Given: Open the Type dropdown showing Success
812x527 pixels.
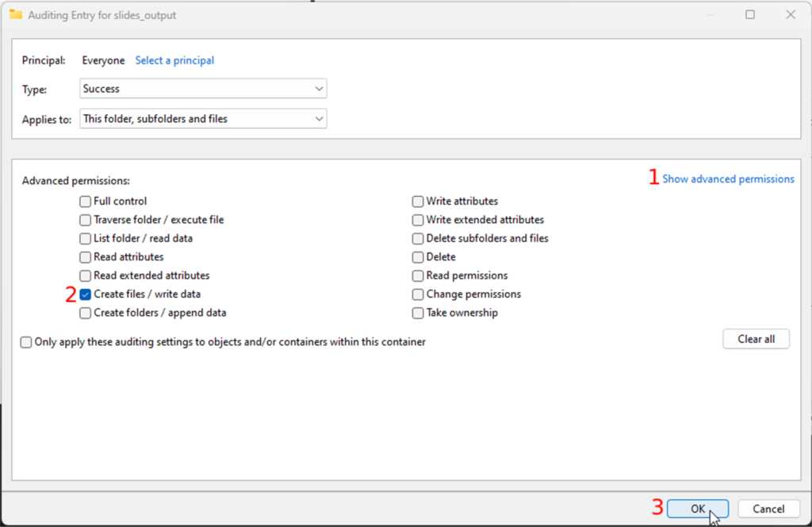Looking at the screenshot, I should click(203, 89).
